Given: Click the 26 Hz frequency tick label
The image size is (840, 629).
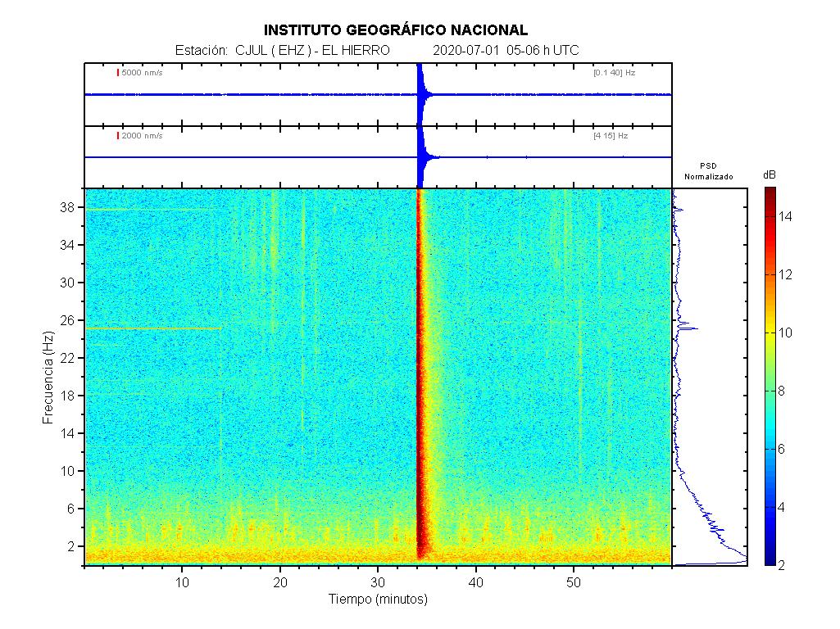Looking at the screenshot, I should pos(67,320).
